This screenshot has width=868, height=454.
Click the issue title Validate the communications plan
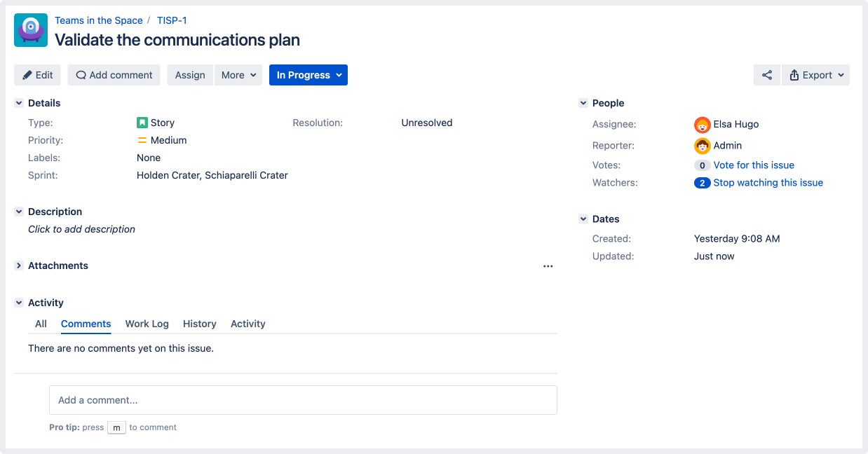pyautogui.click(x=177, y=40)
